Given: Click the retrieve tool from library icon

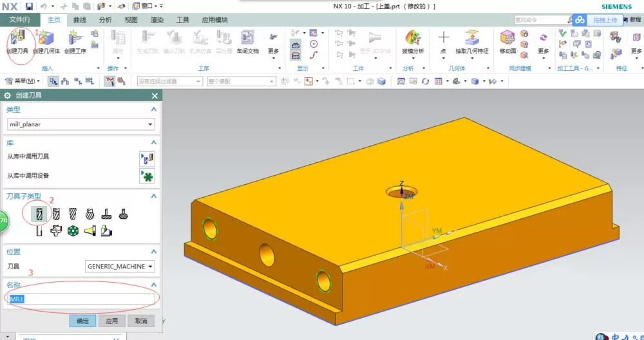Looking at the screenshot, I should pos(147,158).
